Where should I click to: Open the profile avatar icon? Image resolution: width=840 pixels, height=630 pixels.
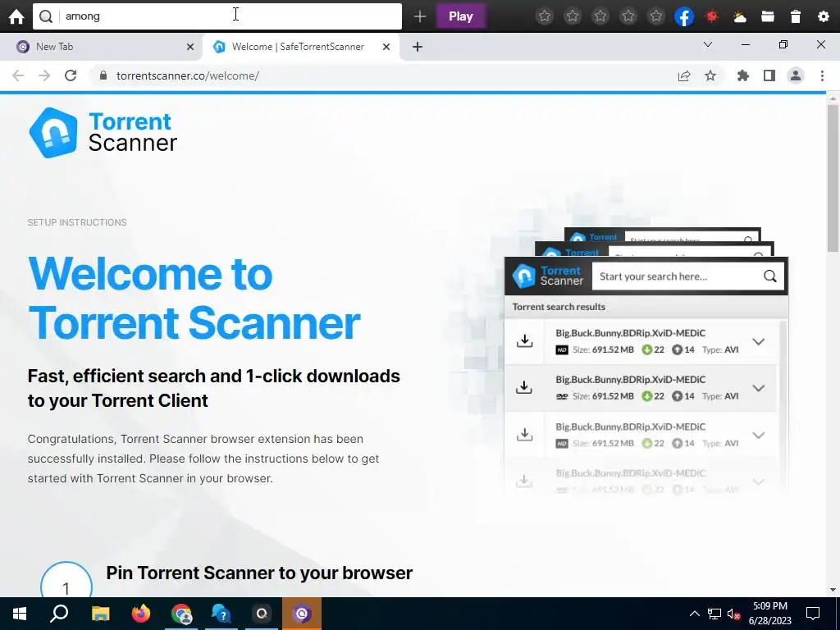coord(796,75)
